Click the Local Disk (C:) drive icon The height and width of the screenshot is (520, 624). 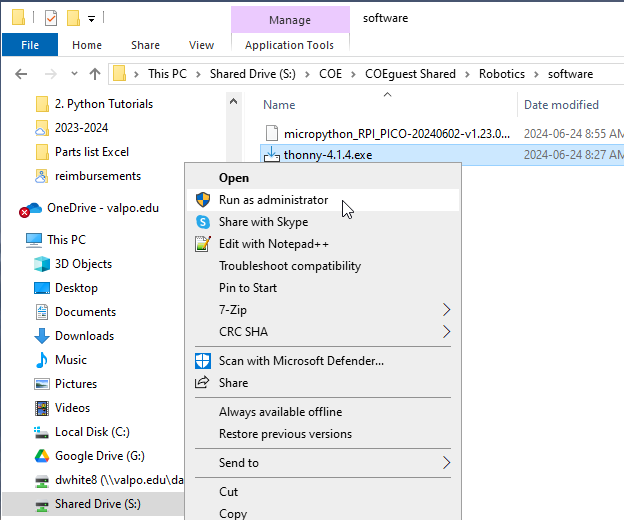(x=41, y=432)
